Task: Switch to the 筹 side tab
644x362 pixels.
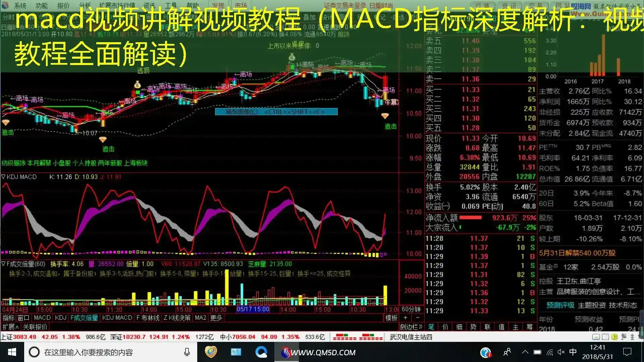Action: pyautogui.click(x=530, y=326)
